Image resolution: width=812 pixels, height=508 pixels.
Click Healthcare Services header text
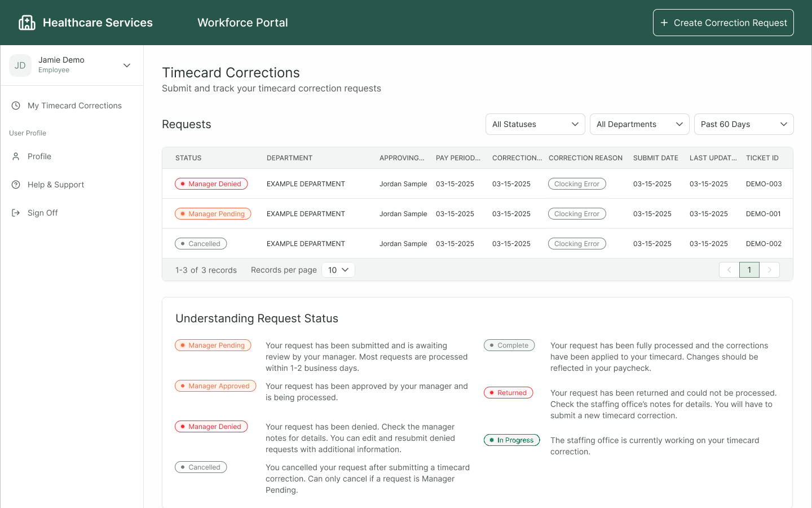(x=98, y=23)
